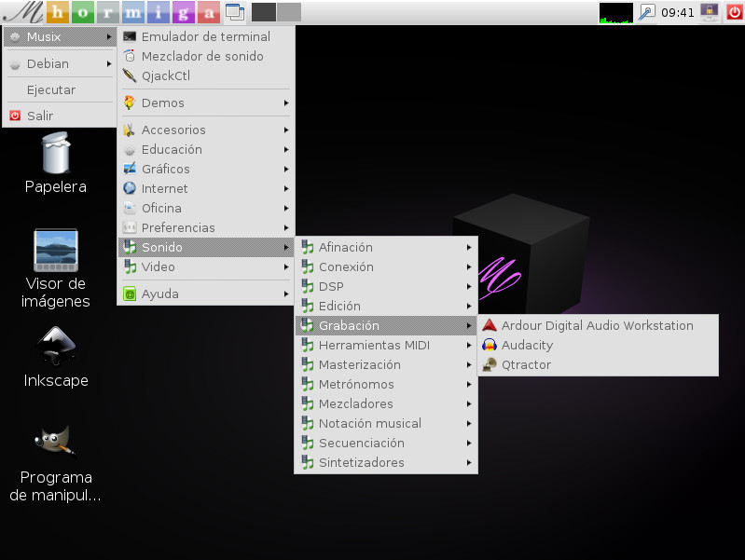Click the Ardour red triangle icon
The width and height of the screenshot is (745, 560).
click(489, 325)
